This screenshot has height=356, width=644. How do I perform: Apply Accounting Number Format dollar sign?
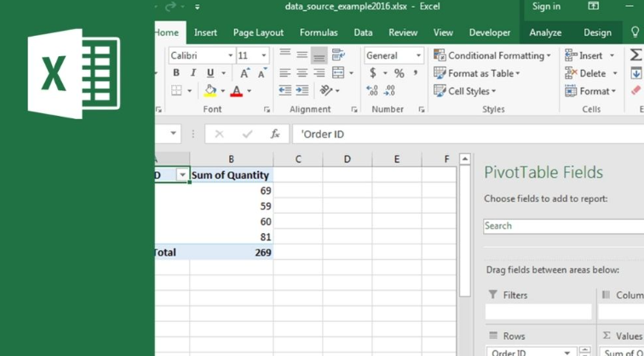pyautogui.click(x=372, y=73)
